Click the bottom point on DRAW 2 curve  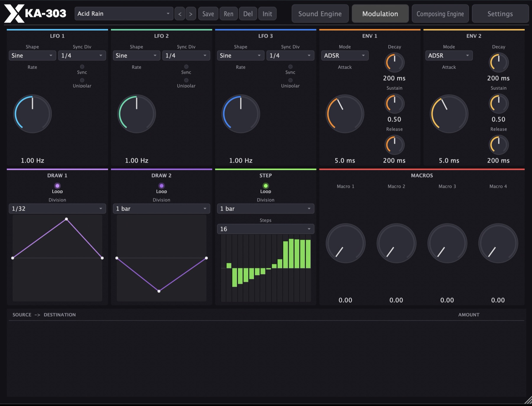159,291
